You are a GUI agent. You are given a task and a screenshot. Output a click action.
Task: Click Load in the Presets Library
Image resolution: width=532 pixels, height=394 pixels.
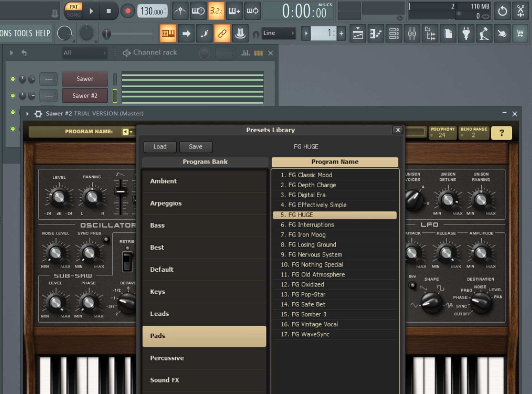160,147
